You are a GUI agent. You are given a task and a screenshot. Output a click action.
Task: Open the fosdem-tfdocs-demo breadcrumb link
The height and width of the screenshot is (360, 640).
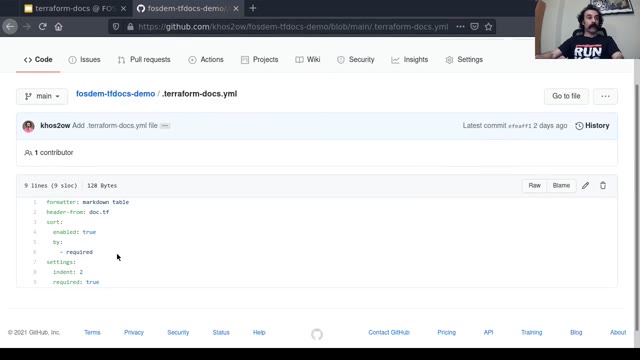(116, 94)
